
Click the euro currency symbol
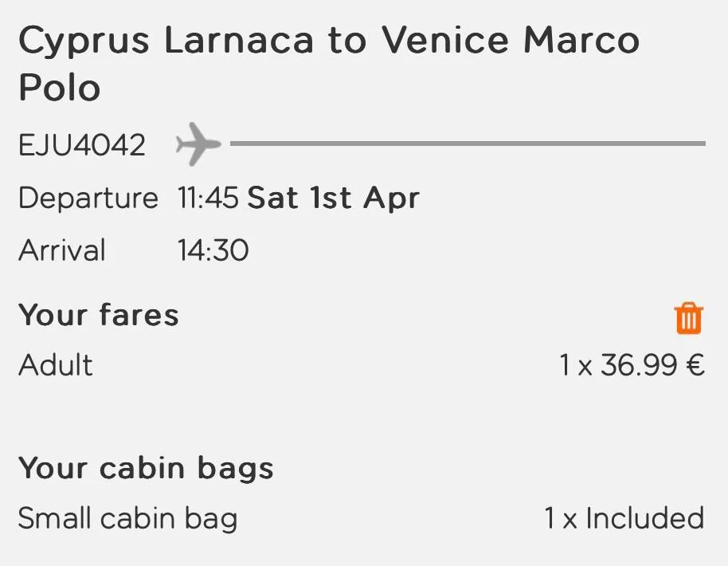point(695,367)
